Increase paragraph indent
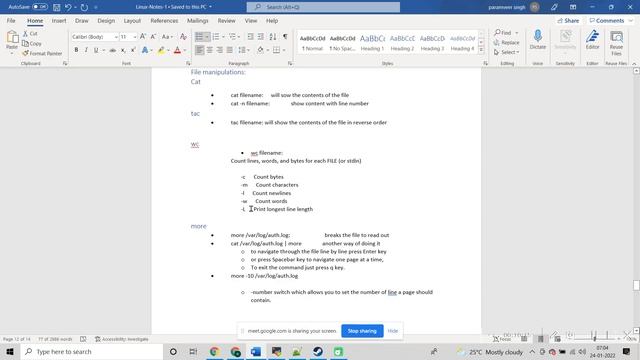640x360 pixels. [x=261, y=37]
